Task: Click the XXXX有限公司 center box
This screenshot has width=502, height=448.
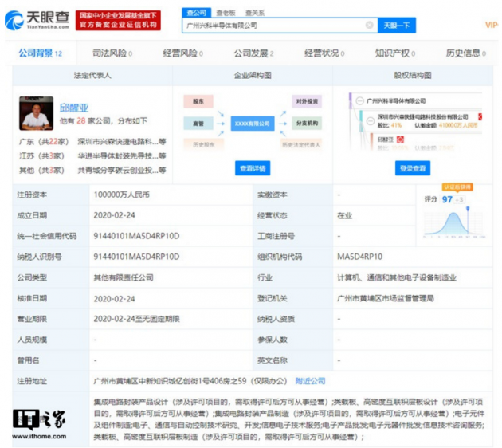Action: 253,124
